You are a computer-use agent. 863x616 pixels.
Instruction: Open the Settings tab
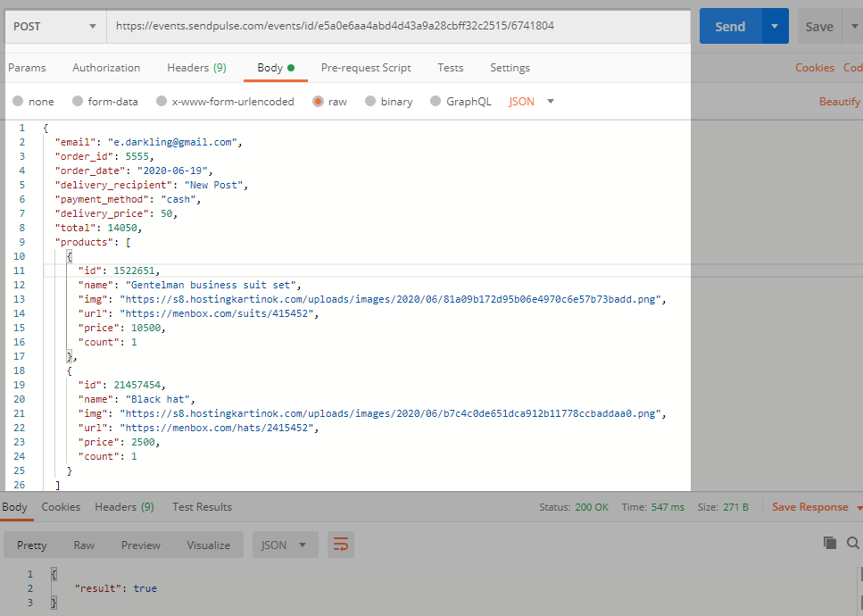(x=510, y=68)
